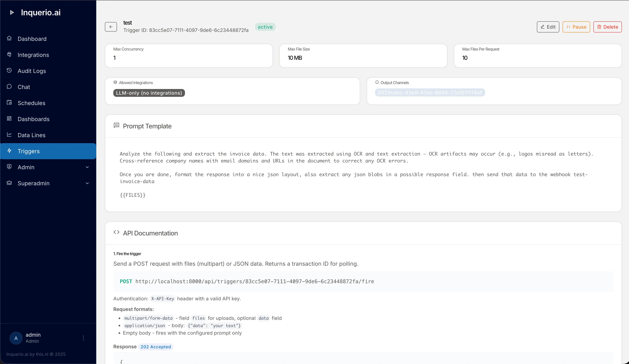Click the Dashboards grid icon
The height and width of the screenshot is (364, 629).
pyautogui.click(x=9, y=119)
